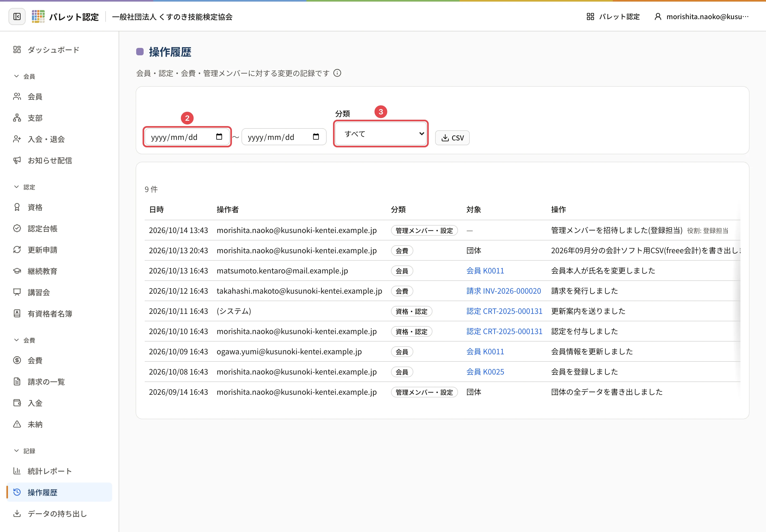This screenshot has height=532, width=766.
Task: Click the matsumoto.kentaro@mail.example.jp operator cell
Action: coord(282,271)
